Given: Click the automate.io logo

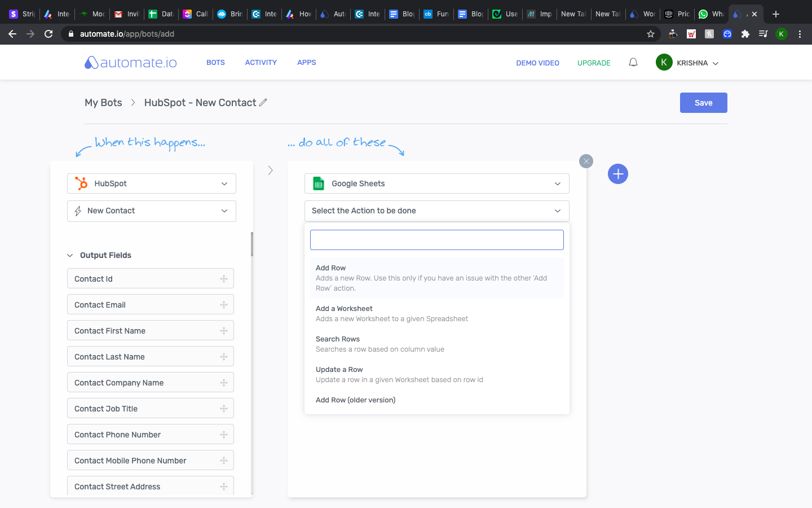Looking at the screenshot, I should [x=130, y=63].
